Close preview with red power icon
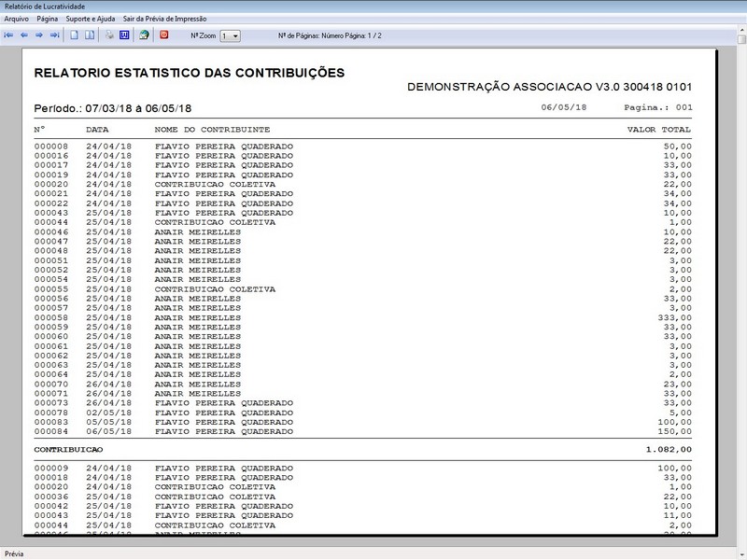The image size is (747, 560). click(x=164, y=35)
